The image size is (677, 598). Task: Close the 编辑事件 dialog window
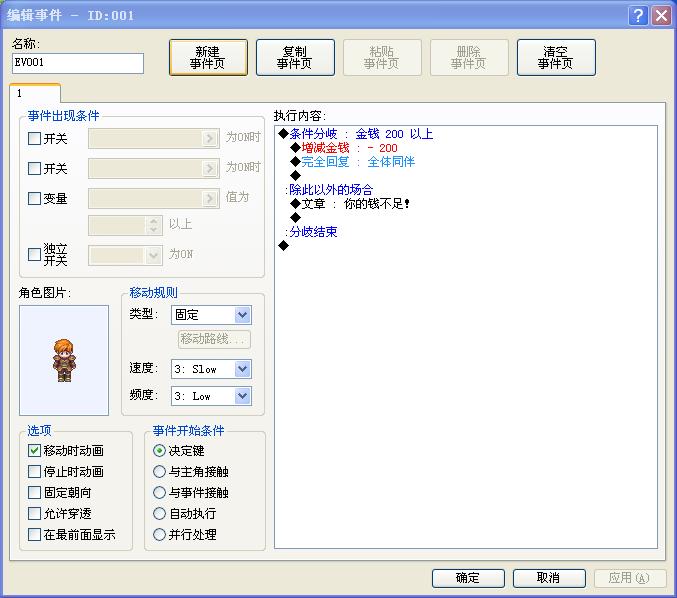coord(661,16)
